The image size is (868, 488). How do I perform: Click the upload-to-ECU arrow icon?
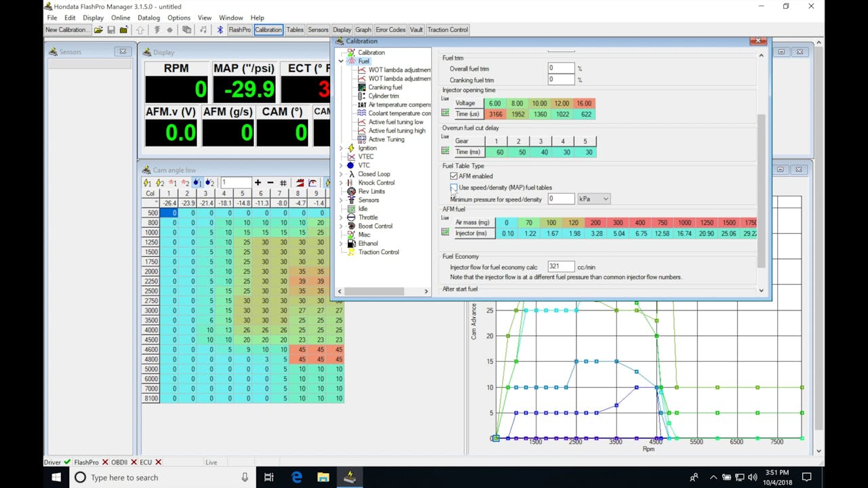pyautogui.click(x=140, y=29)
